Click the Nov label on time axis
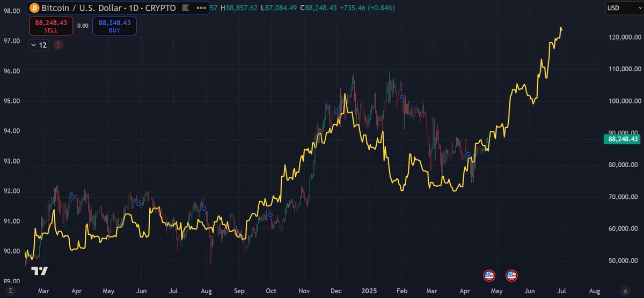644x298 pixels. tap(304, 291)
